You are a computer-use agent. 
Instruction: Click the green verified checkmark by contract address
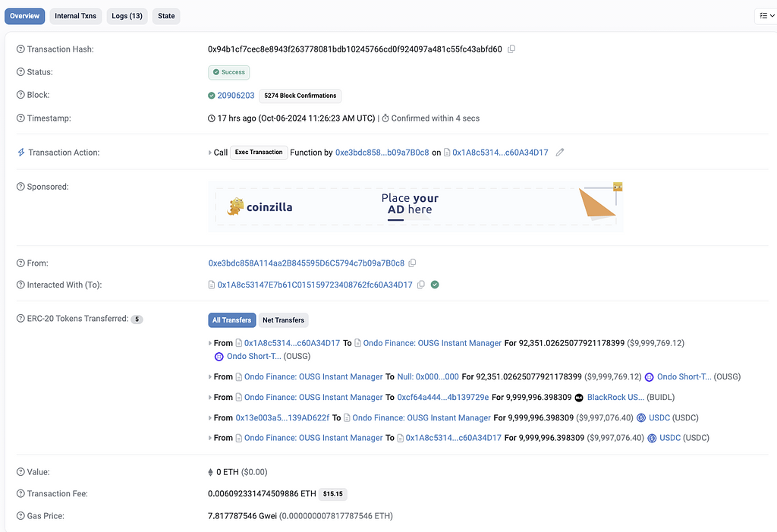[435, 285]
